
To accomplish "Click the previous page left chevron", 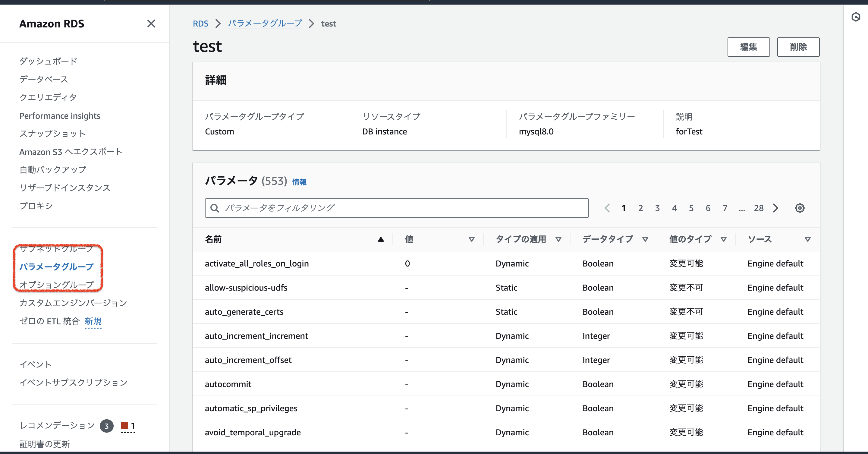I will click(x=607, y=208).
